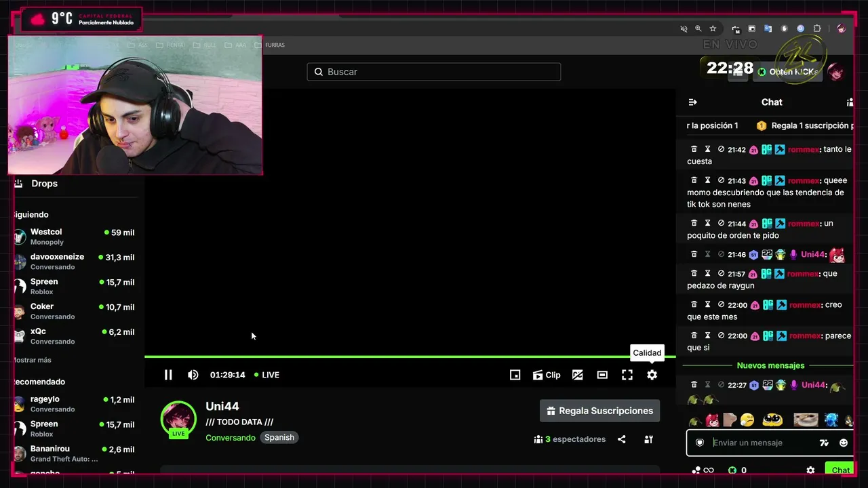The image size is (868, 488).
Task: Open Uni44's profile from 21:46 message
Action: click(x=813, y=254)
